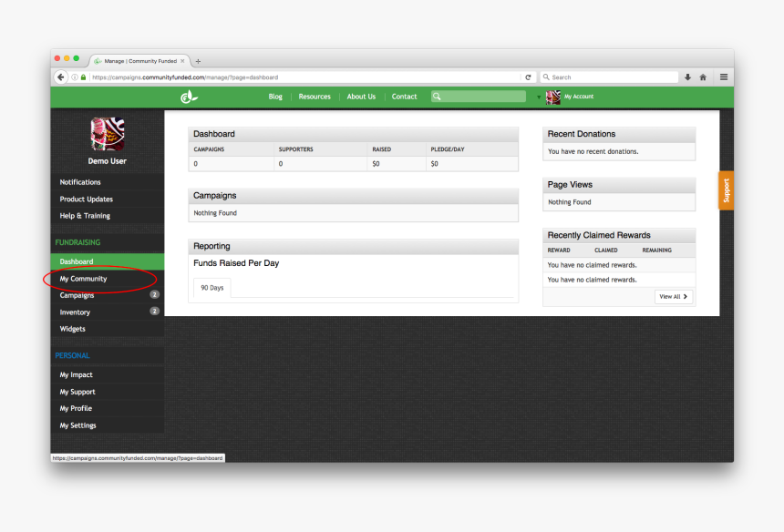Open the hamburger browser menu
The height and width of the screenshot is (532, 784).
724,77
